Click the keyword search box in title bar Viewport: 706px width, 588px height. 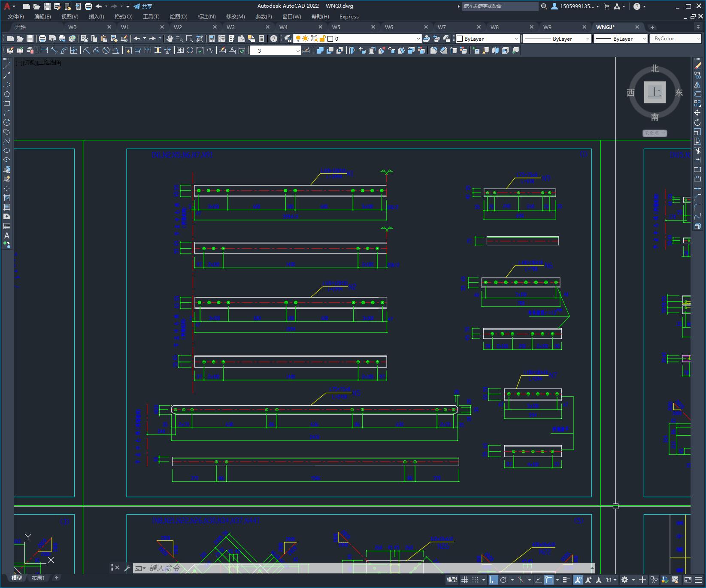[500, 6]
